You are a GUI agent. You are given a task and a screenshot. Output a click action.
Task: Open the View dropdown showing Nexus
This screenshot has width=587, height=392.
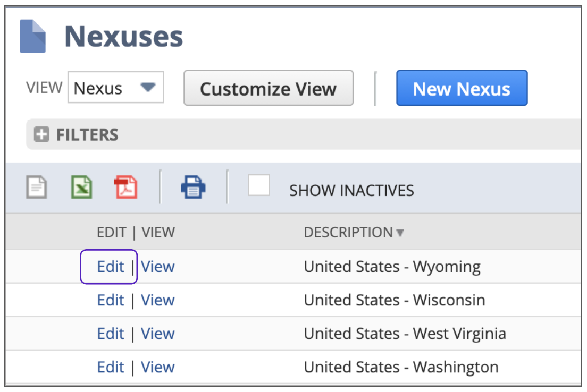pyautogui.click(x=115, y=88)
